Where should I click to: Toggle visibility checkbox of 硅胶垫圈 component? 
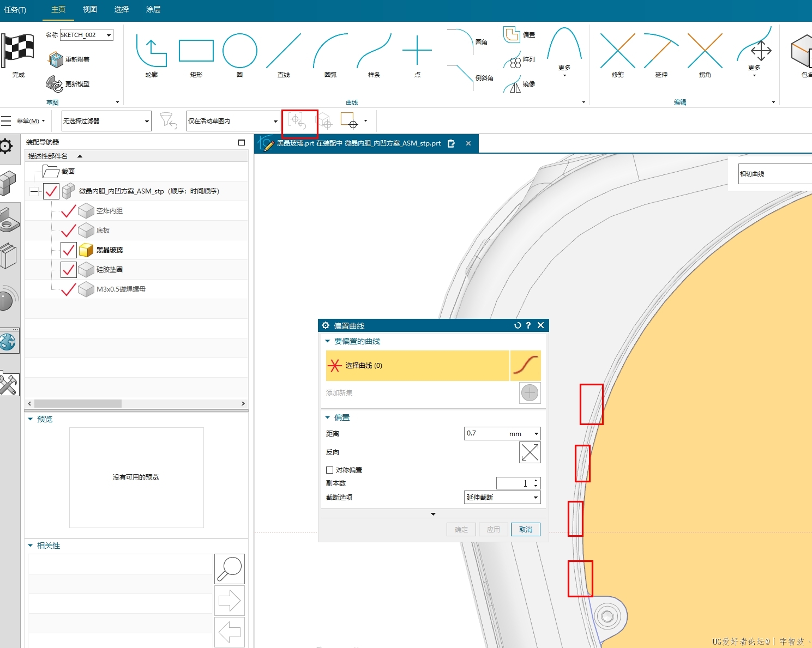point(69,270)
